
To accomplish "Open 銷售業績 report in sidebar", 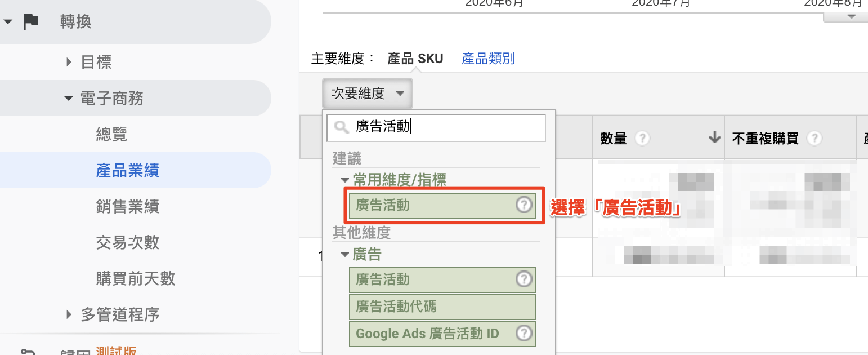I will (x=128, y=206).
